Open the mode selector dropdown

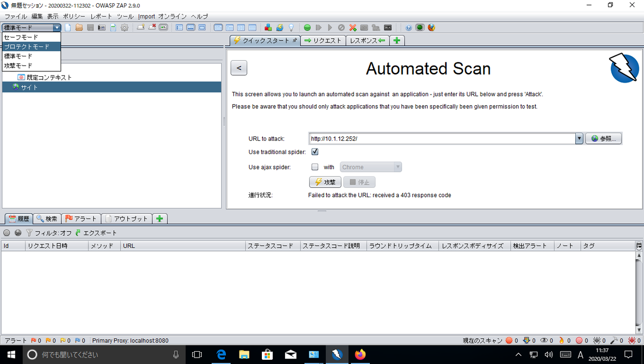(x=31, y=27)
